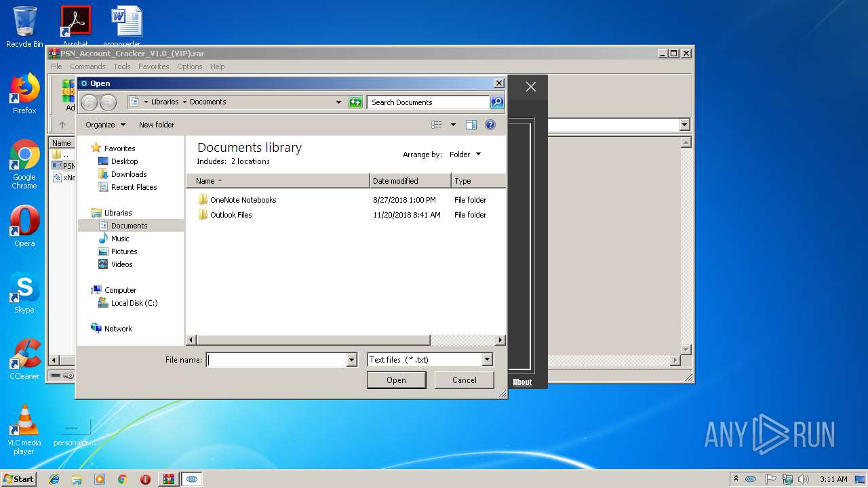868x488 pixels.
Task: Click the Up one level arrow in WinRAR
Action: pyautogui.click(x=62, y=125)
